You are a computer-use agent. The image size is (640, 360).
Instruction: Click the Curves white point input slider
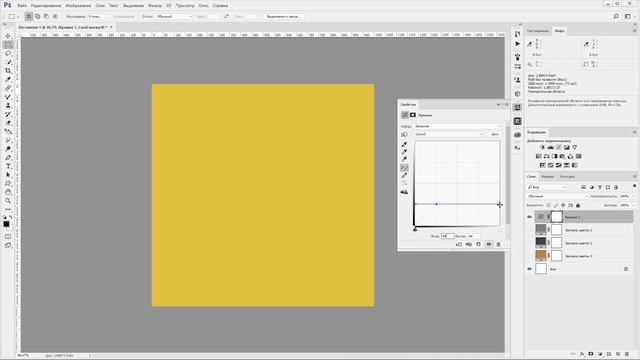[499, 229]
